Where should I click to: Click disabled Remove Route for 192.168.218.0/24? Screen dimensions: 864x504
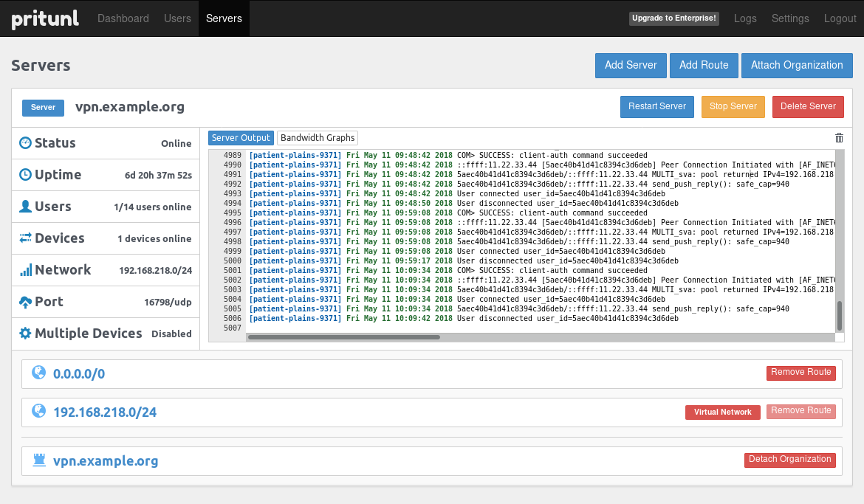click(800, 411)
